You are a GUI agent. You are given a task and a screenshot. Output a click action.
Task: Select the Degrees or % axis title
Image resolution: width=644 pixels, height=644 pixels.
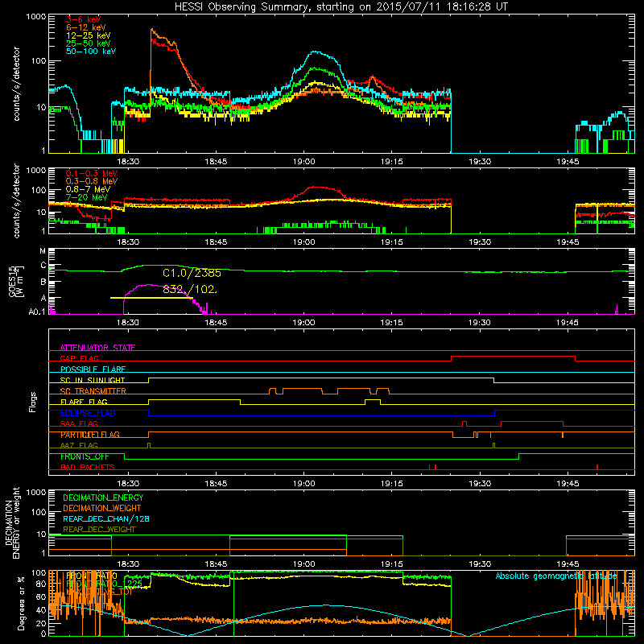21,603
